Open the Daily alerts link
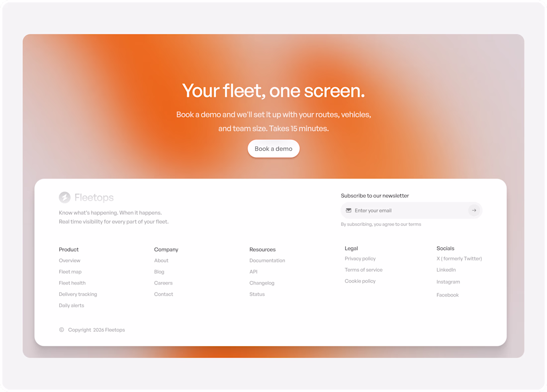Viewport: 547px width, 392px height. (72, 305)
